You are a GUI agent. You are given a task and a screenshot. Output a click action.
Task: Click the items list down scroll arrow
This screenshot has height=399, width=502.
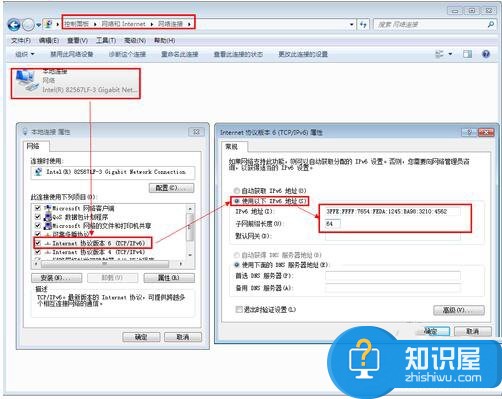pyautogui.click(x=190, y=255)
